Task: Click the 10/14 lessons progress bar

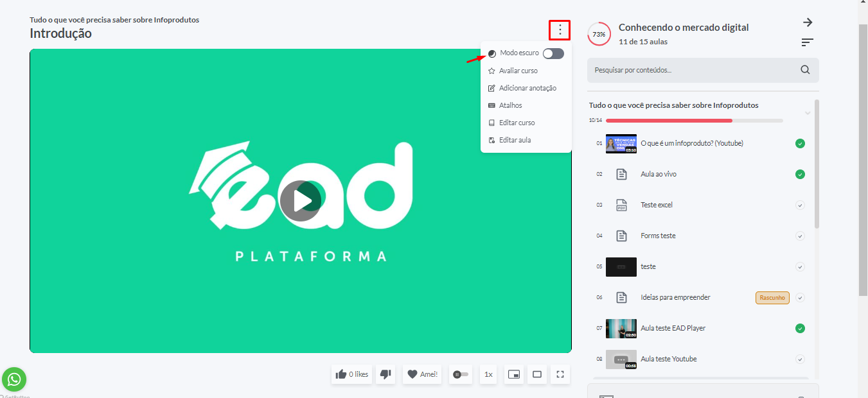Action: click(x=695, y=121)
